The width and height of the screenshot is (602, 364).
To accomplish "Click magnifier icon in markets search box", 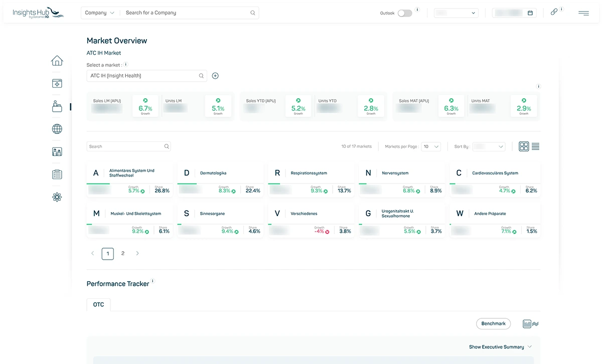I will (x=167, y=146).
